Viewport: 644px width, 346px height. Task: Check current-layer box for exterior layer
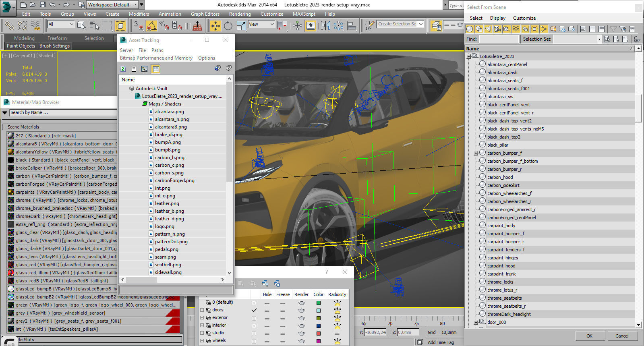(x=254, y=318)
